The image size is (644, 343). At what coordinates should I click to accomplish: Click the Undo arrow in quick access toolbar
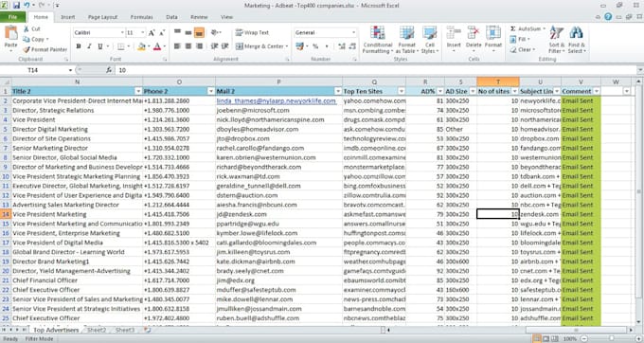pyautogui.click(x=27, y=6)
